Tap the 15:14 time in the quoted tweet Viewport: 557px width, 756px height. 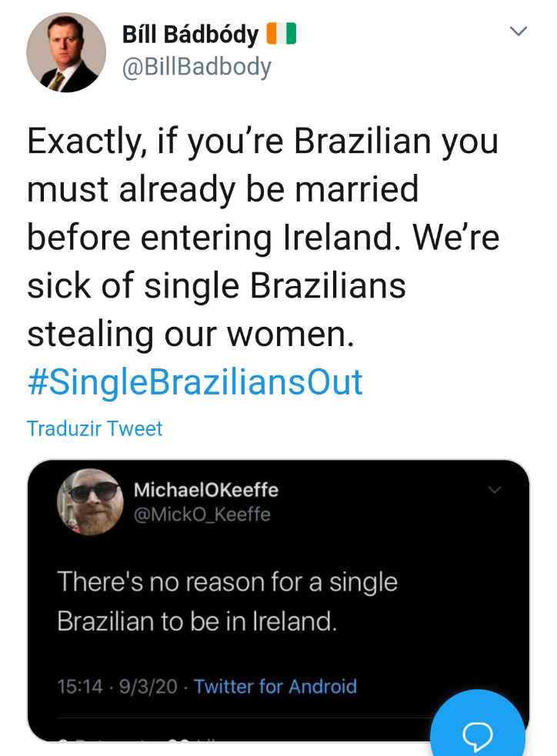(x=80, y=686)
